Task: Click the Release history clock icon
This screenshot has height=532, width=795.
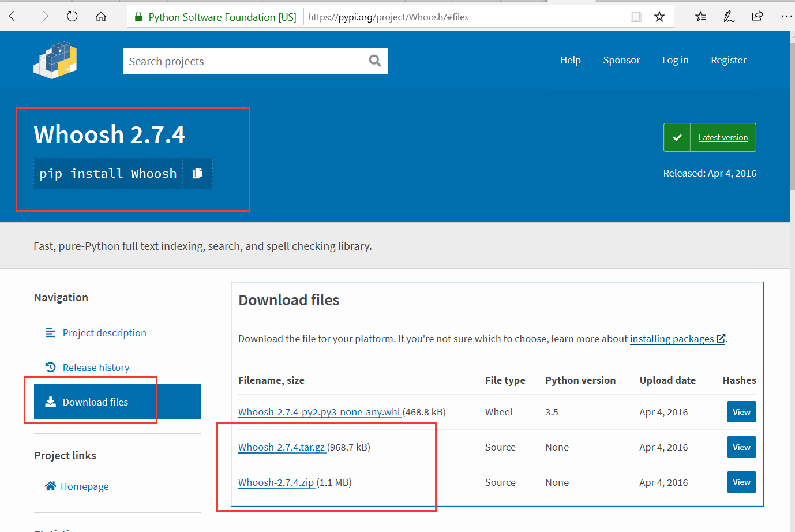Action: 50,367
